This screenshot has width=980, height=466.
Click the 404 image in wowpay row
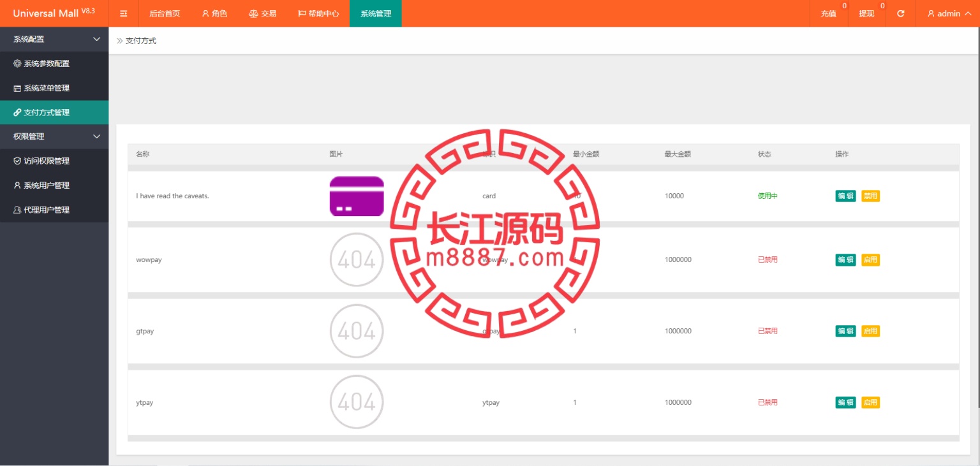click(x=357, y=259)
